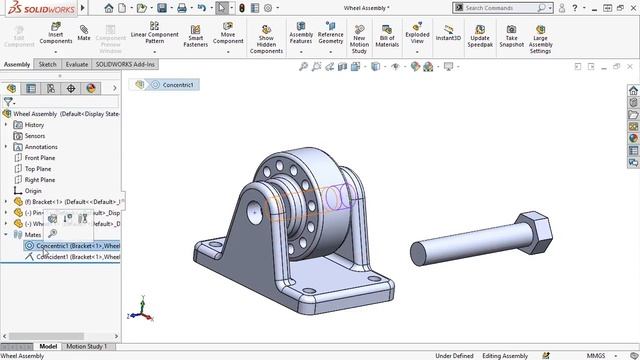Screen dimensions: 640x360
Task: Open SOLIDWORKS Resources in task pane
Action: click(633, 91)
